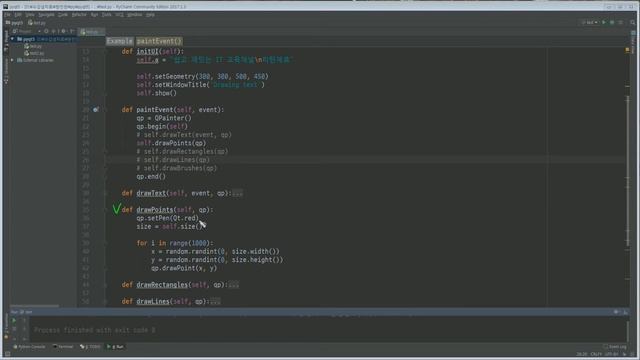Image resolution: width=640 pixels, height=360 pixels.
Task: Click on range(1000) in the for loop
Action: 189,243
